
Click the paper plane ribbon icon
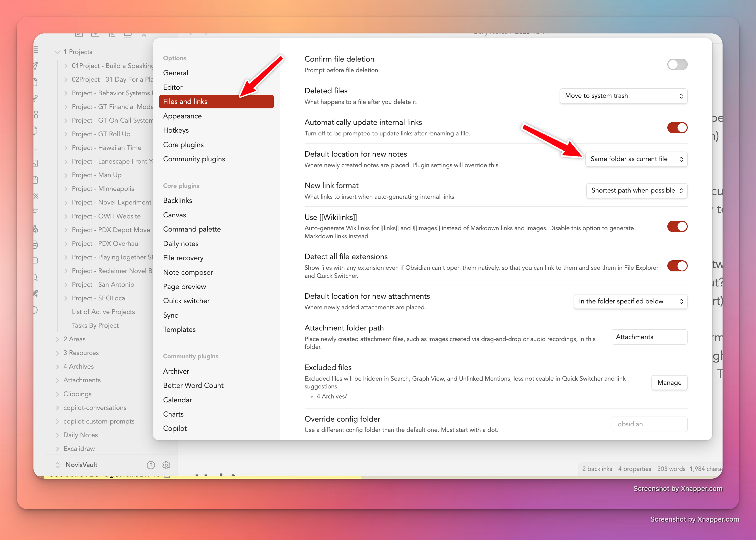point(35,65)
